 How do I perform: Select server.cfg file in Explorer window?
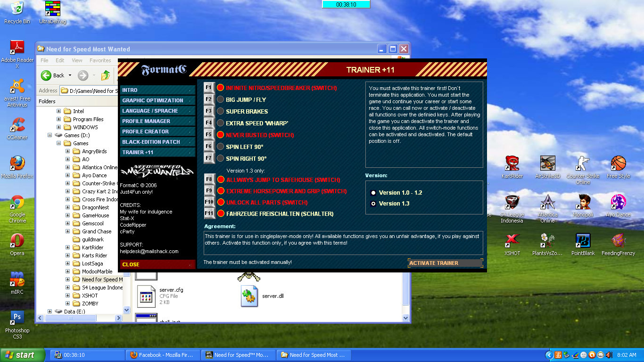click(160, 296)
